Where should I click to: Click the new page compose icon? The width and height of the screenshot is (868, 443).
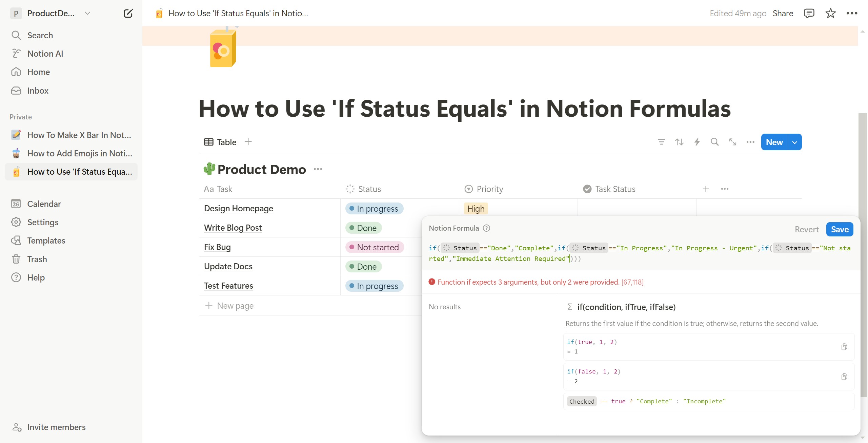click(128, 14)
